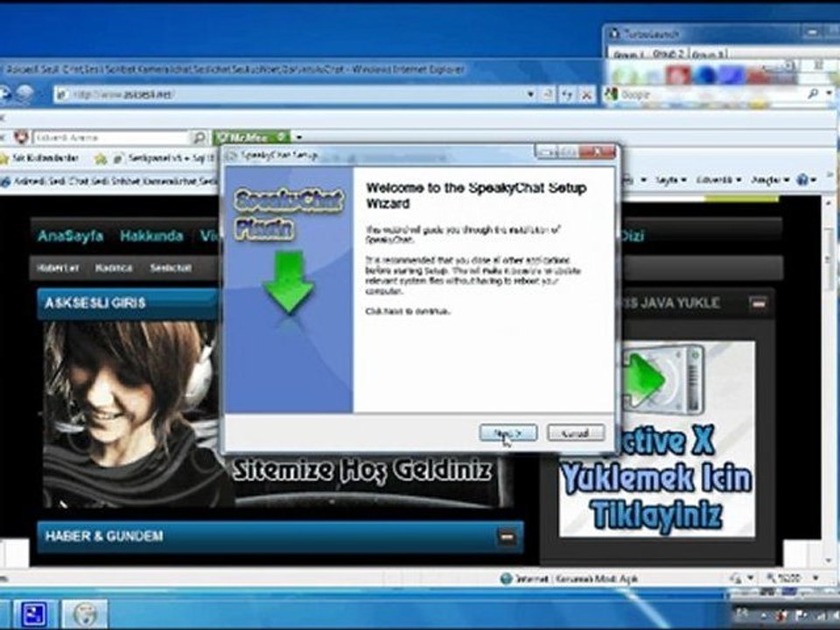Select the Group 2 tab in TurboLaunch
This screenshot has width=840, height=630.
(x=668, y=54)
